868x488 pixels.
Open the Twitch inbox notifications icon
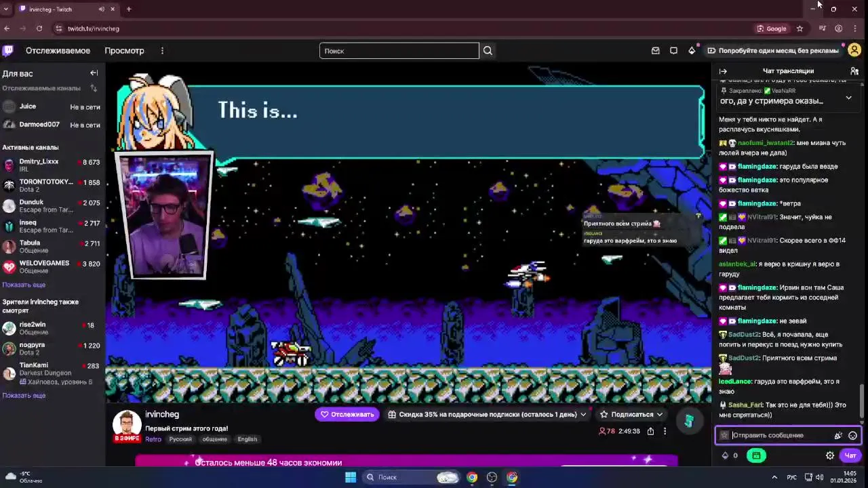pos(655,51)
